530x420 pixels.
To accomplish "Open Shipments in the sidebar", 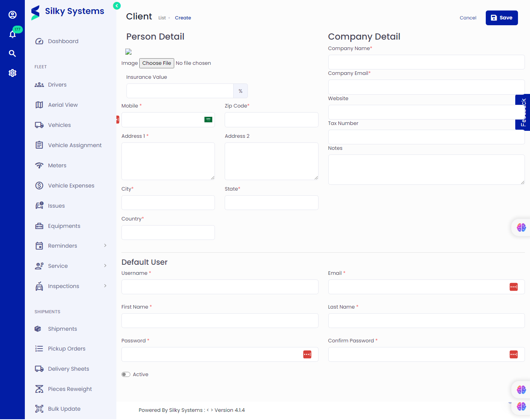I will point(62,329).
